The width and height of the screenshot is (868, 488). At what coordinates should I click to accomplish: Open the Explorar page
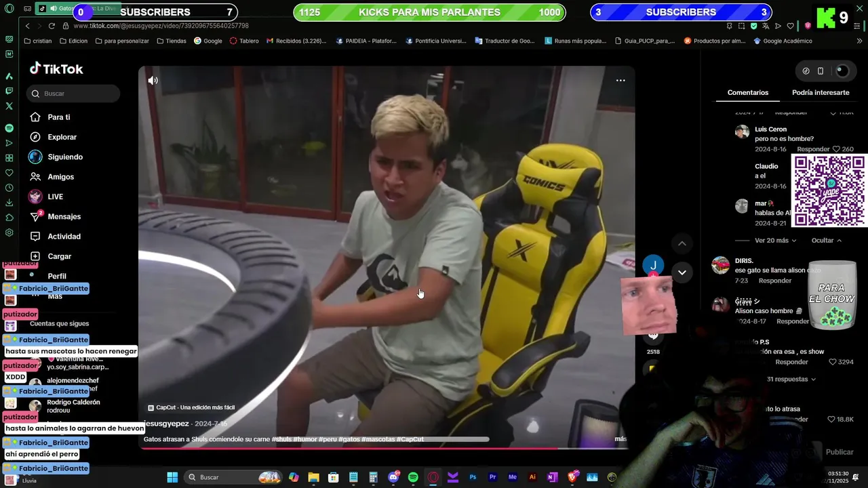[x=62, y=137]
